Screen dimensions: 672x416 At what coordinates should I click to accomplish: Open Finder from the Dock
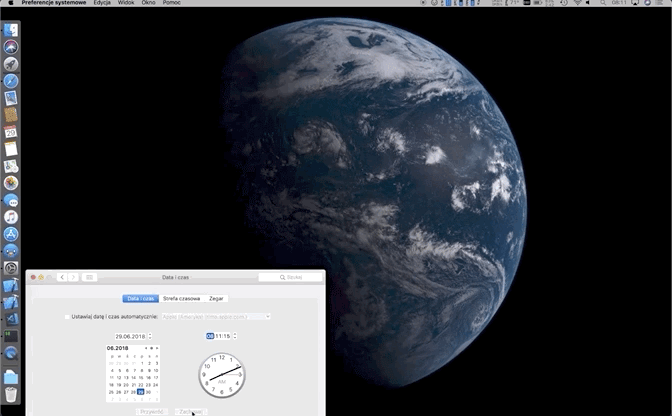[x=11, y=30]
